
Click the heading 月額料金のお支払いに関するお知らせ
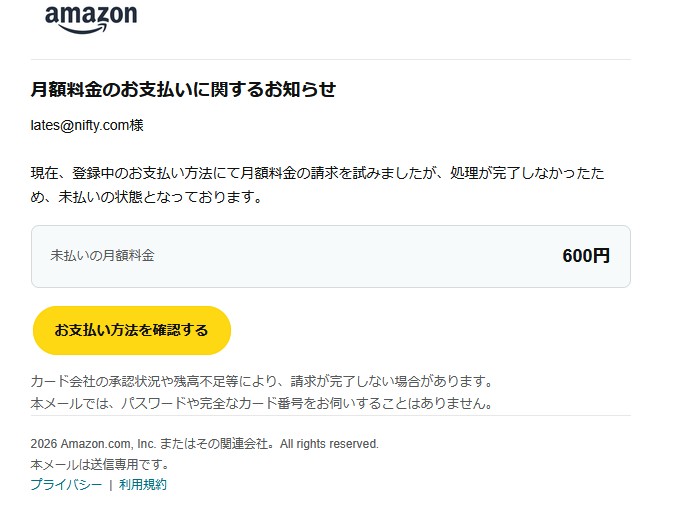(x=183, y=90)
